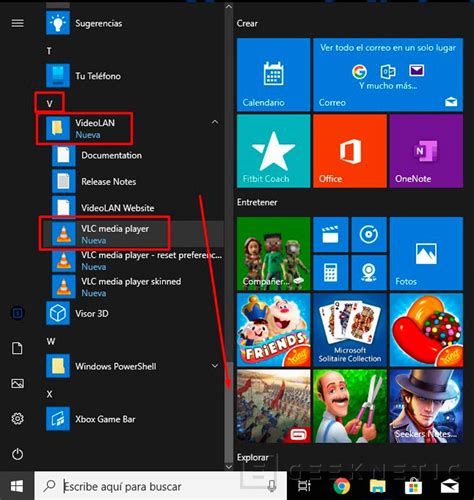
Task: Open VideoLAN Documentation entry
Action: pyautogui.click(x=137, y=155)
